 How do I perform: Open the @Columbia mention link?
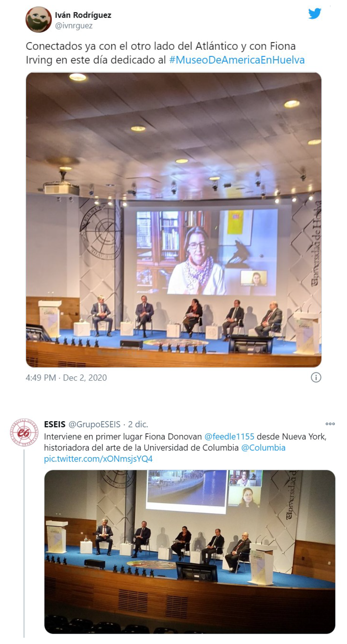263,448
